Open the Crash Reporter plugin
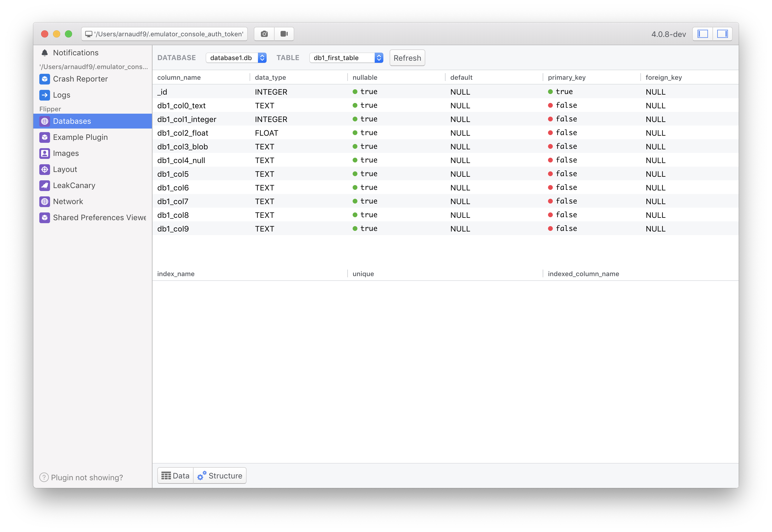 pyautogui.click(x=80, y=79)
